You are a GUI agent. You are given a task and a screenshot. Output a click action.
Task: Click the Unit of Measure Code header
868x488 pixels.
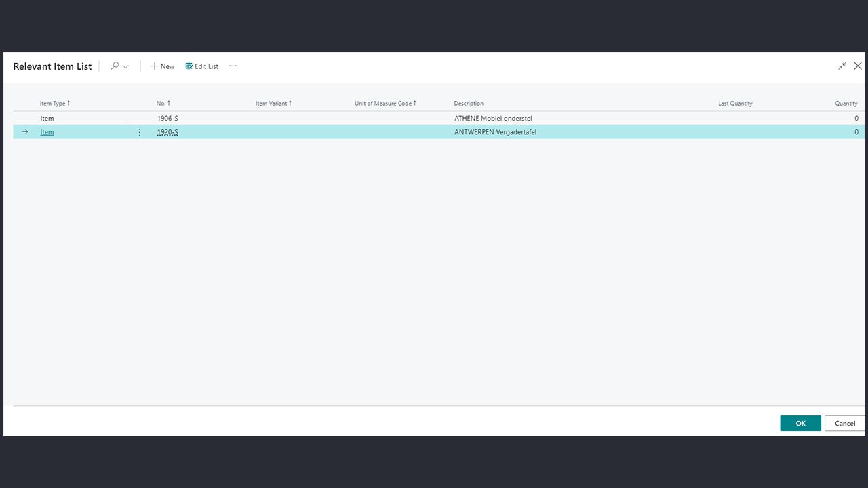(385, 104)
